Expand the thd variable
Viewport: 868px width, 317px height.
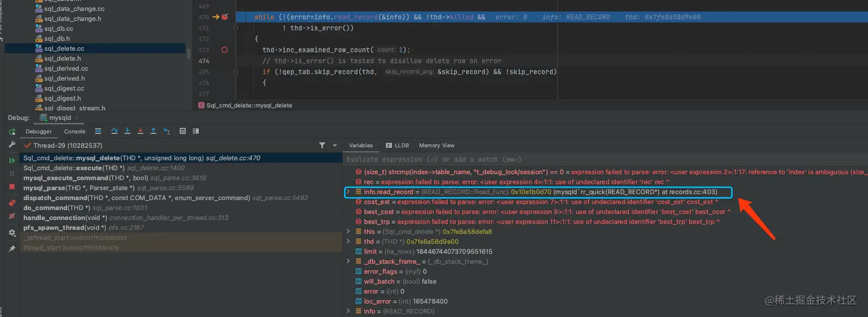tap(348, 242)
